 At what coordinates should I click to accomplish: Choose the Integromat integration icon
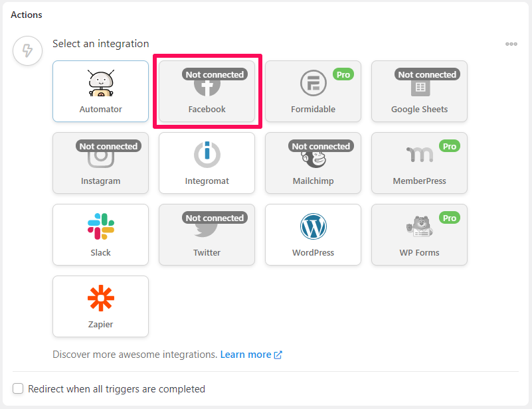tap(207, 155)
